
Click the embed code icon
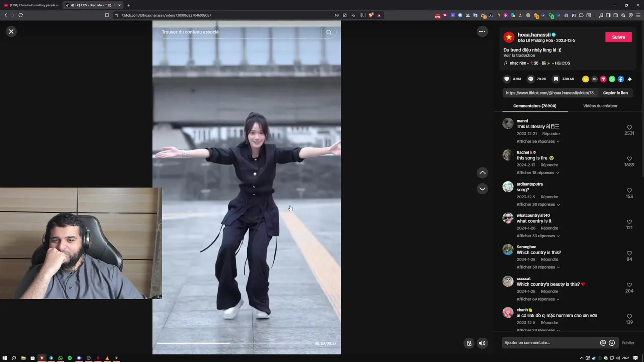pyautogui.click(x=594, y=79)
